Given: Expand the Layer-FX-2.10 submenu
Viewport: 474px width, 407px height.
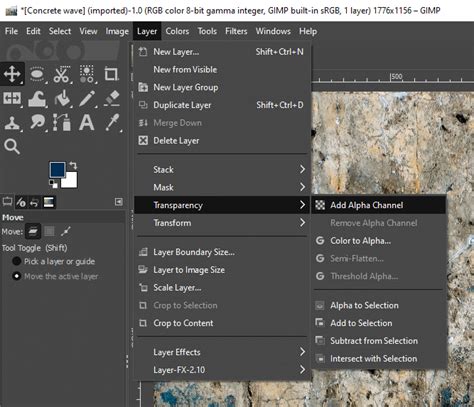Looking at the screenshot, I should click(x=222, y=370).
